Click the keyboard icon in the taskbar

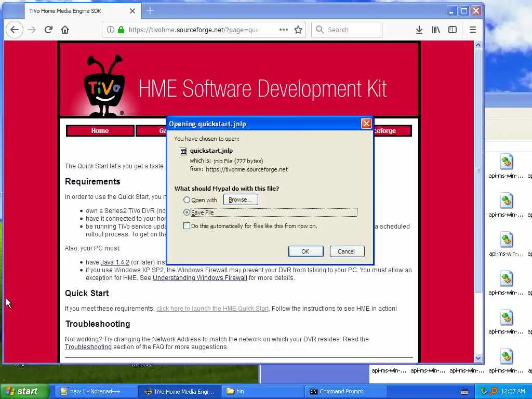point(464,392)
